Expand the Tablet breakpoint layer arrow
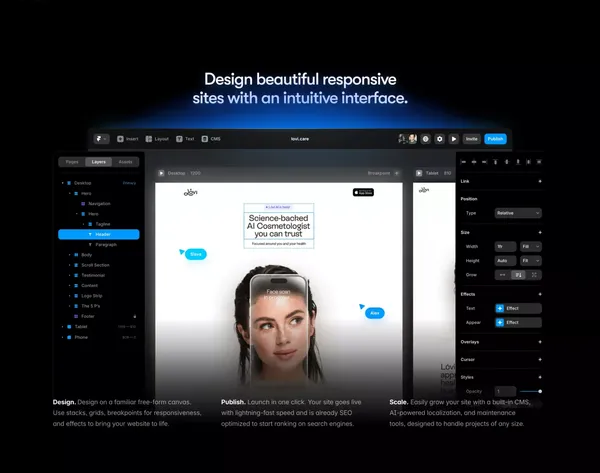Screen dimensions: 600x473 pos(63,327)
